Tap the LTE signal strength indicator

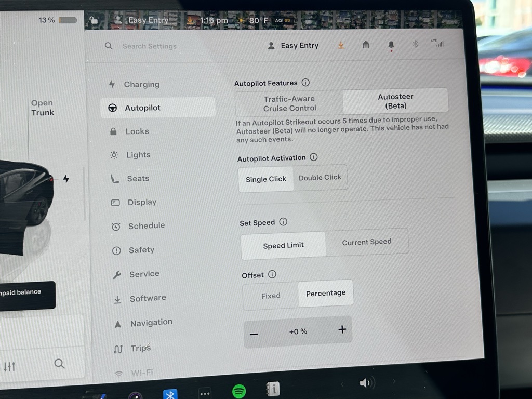pos(437,43)
